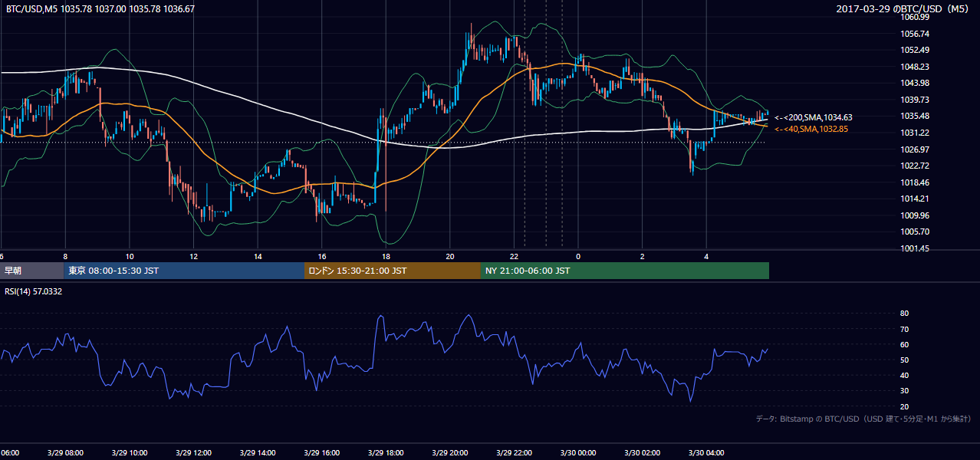
Task: Click price axis value 1026.97
Action: coord(916,149)
